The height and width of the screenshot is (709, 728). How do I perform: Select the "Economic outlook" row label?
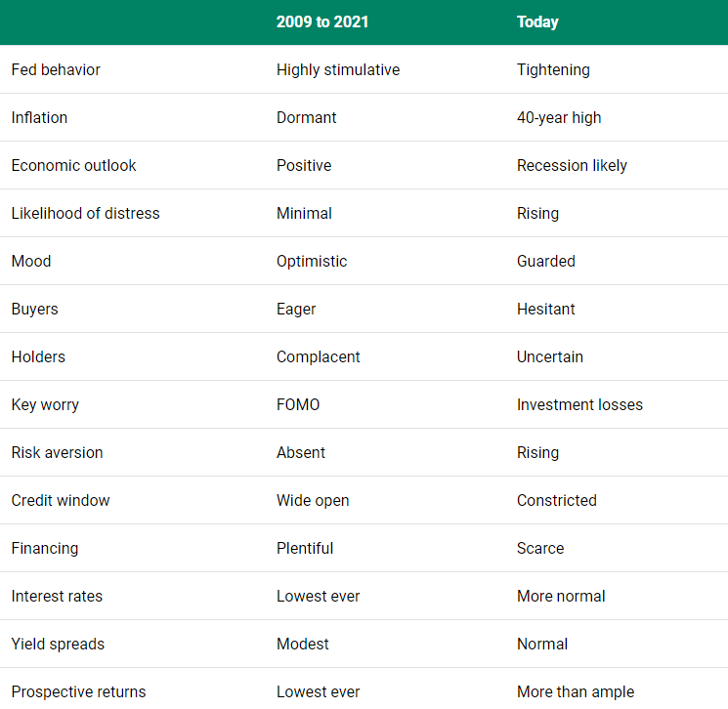(73, 165)
